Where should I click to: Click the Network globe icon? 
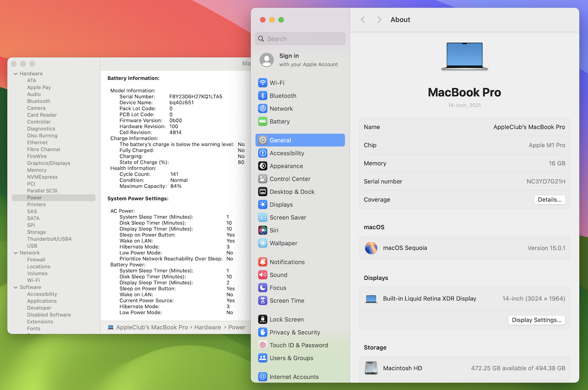click(263, 108)
